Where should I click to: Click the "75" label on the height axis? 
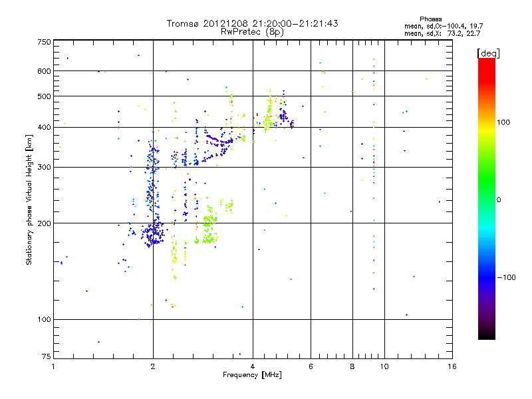click(x=47, y=356)
